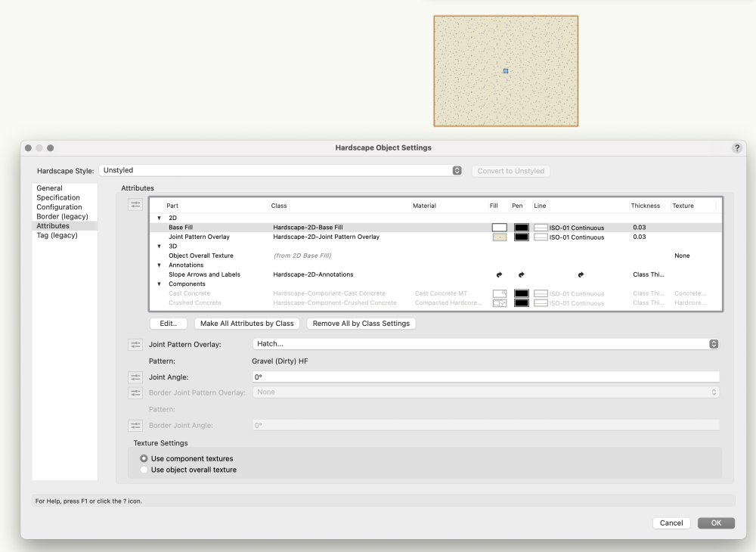756x552 pixels.
Task: Click the Base Fill white fill swatch
Action: 499,228
